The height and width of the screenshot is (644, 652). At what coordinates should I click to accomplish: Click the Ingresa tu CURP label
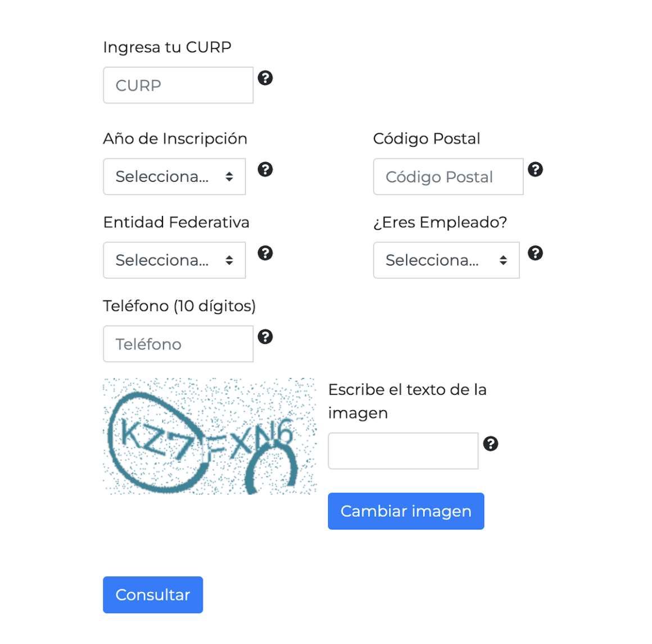pos(167,47)
